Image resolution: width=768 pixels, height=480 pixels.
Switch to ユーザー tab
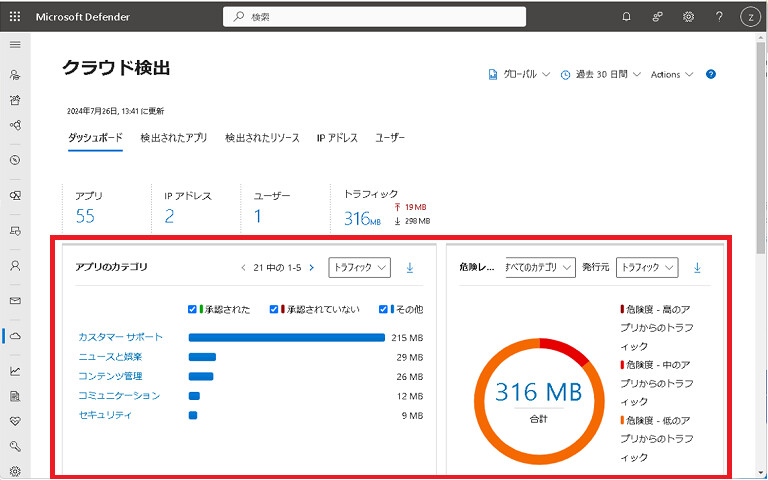point(390,138)
